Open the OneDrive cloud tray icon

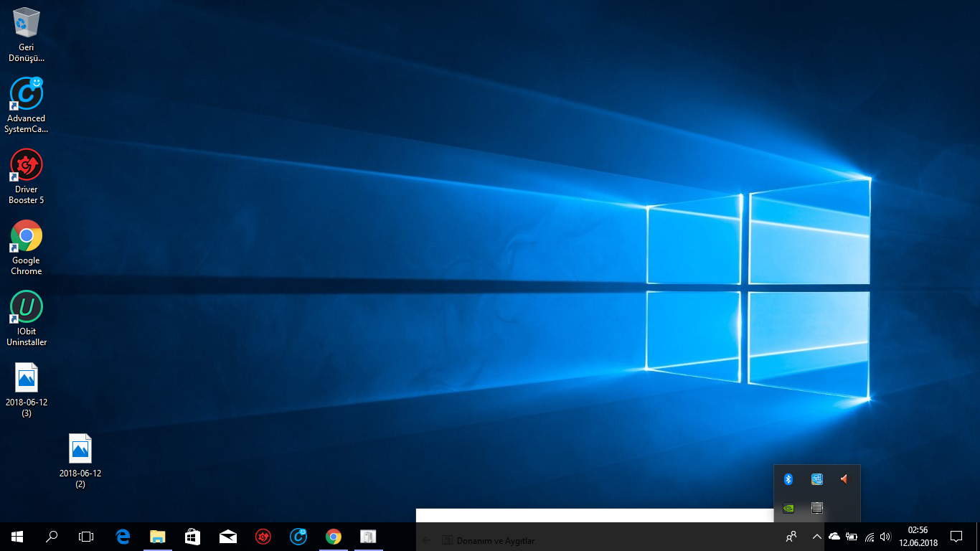[834, 537]
